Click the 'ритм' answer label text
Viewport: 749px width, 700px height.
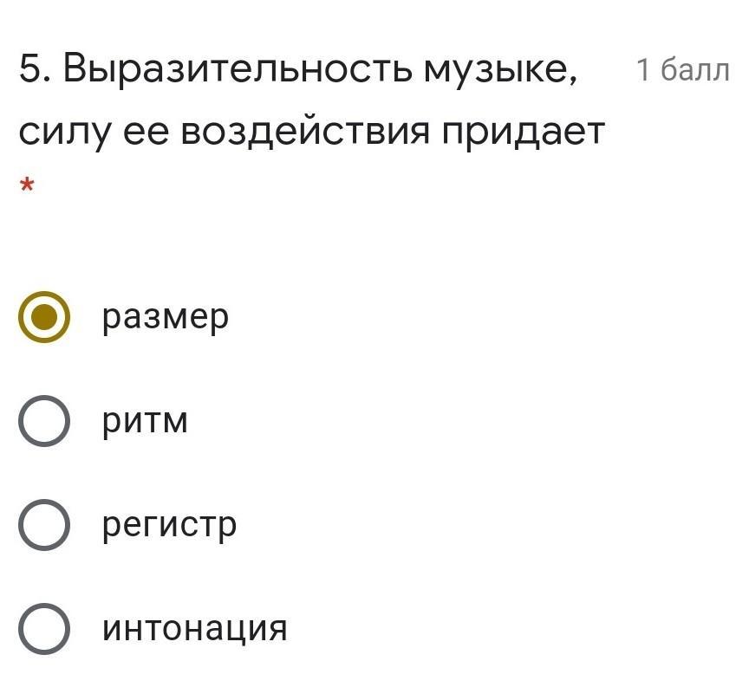click(x=146, y=422)
